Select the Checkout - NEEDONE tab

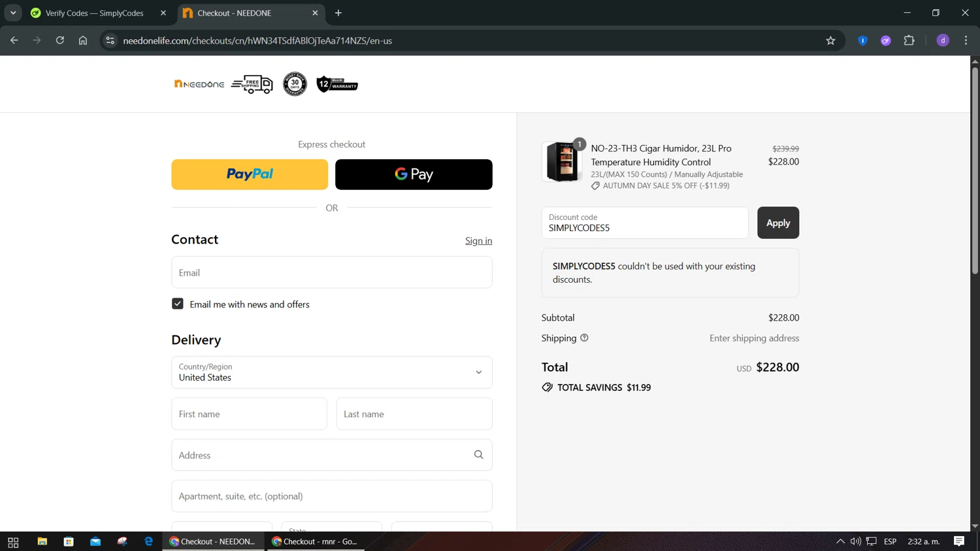[243, 13]
